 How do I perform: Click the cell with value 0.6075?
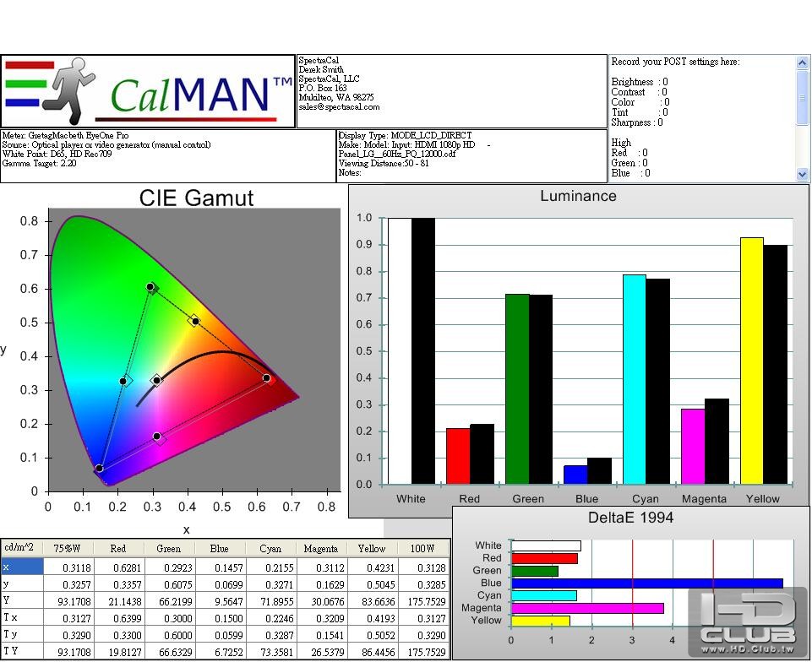169,584
